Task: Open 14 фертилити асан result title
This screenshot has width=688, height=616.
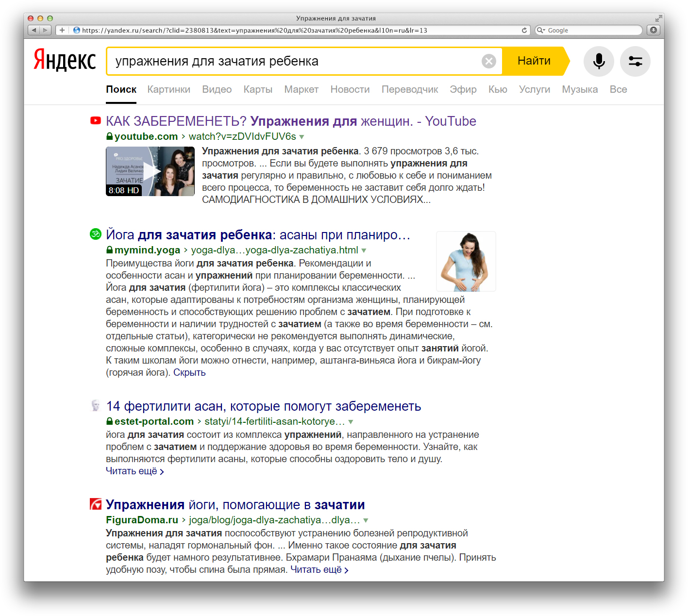Action: [x=264, y=406]
